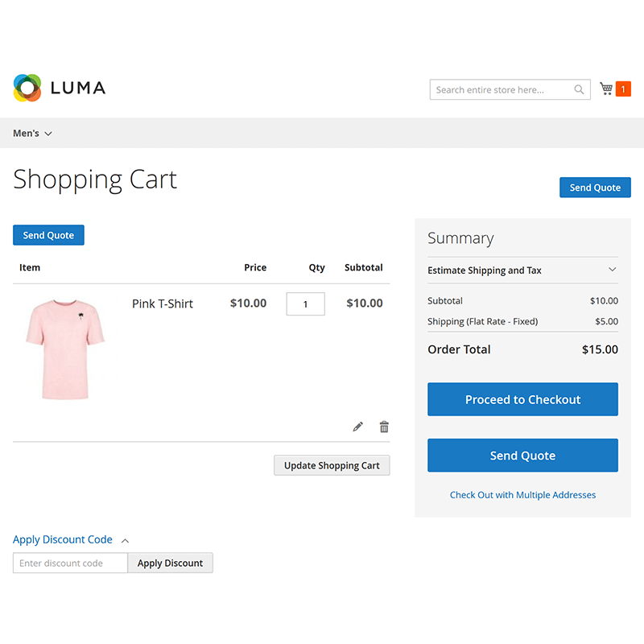Select the Men's navigation menu
This screenshot has width=644, height=644.
tap(25, 133)
